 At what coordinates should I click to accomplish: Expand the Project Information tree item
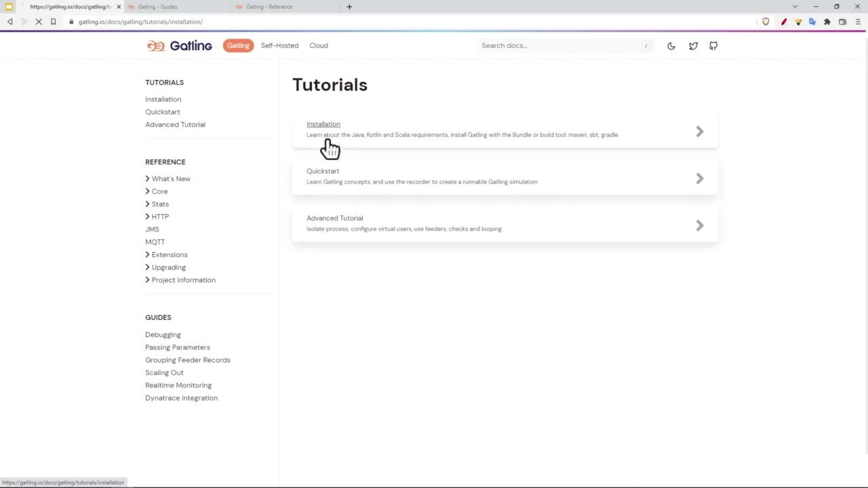[x=183, y=280]
